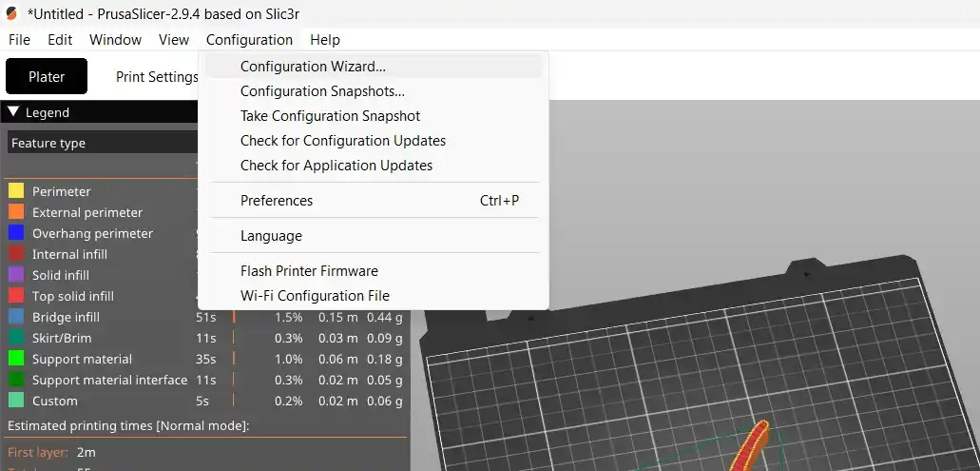
Task: Toggle Overhang perimeter visibility in legend
Action: tap(92, 233)
